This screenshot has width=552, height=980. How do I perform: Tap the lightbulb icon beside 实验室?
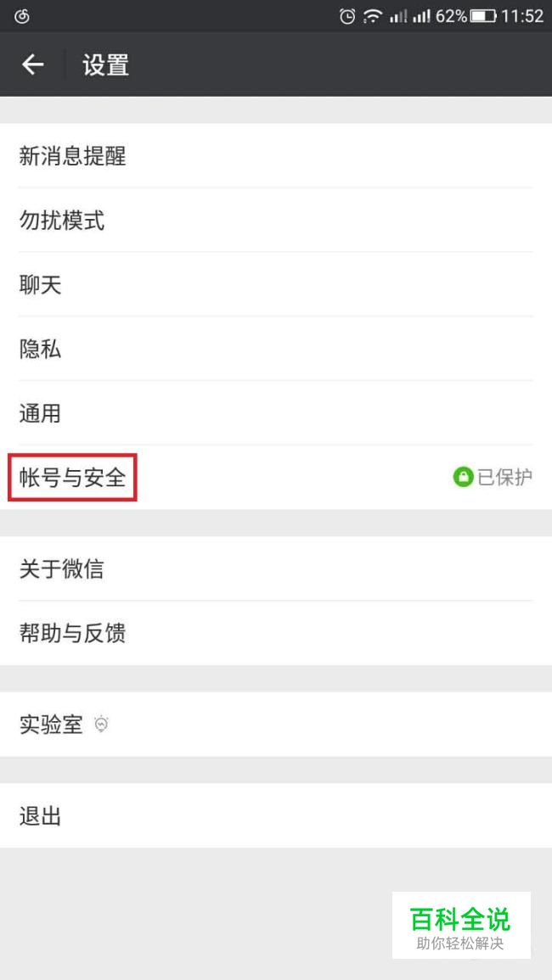(x=101, y=725)
